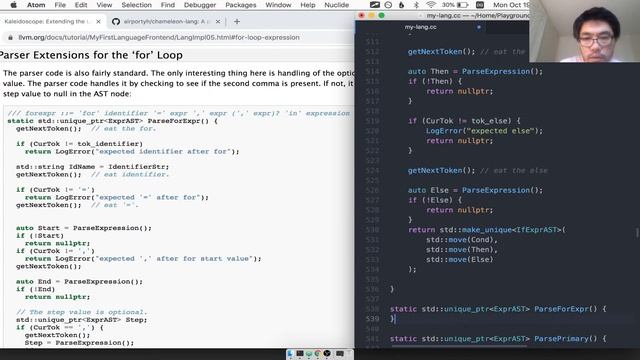Open a new browser tab
This screenshot has height=360, width=640.
pyautogui.click(x=237, y=21)
